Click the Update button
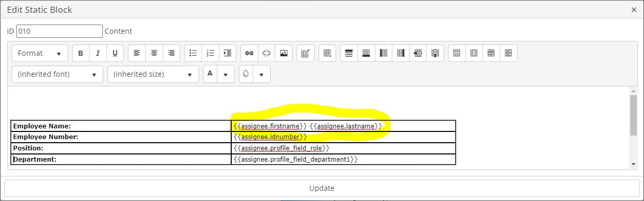Viewport: 644px width, 201px height. 322,188
